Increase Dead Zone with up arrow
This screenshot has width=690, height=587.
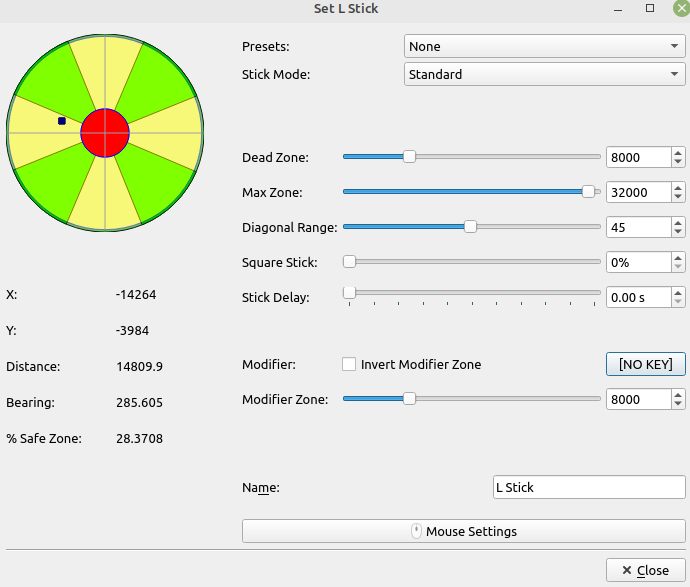click(678, 152)
